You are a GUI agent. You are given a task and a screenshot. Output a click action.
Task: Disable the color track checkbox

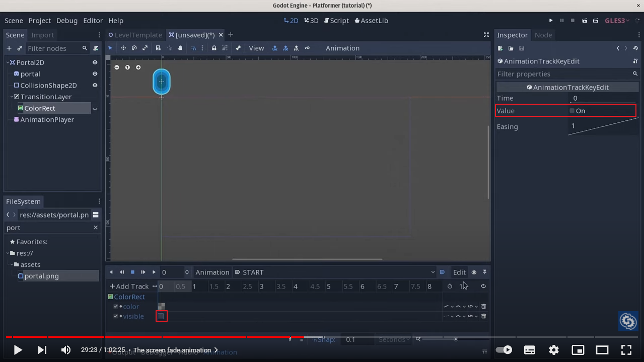[x=116, y=306]
